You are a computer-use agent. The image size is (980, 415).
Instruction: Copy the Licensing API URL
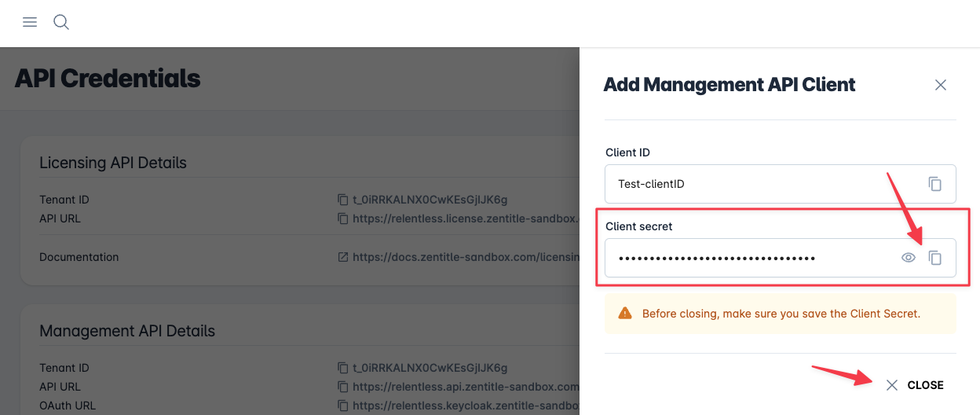[342, 219]
